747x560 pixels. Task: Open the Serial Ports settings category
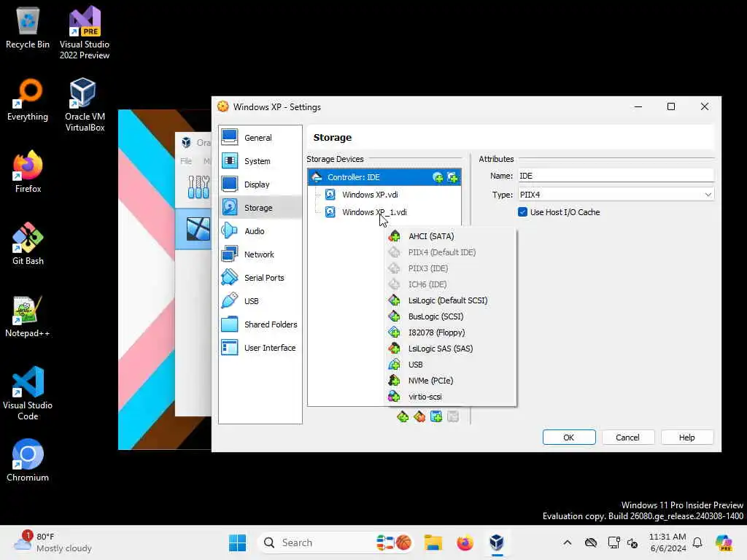(x=260, y=278)
